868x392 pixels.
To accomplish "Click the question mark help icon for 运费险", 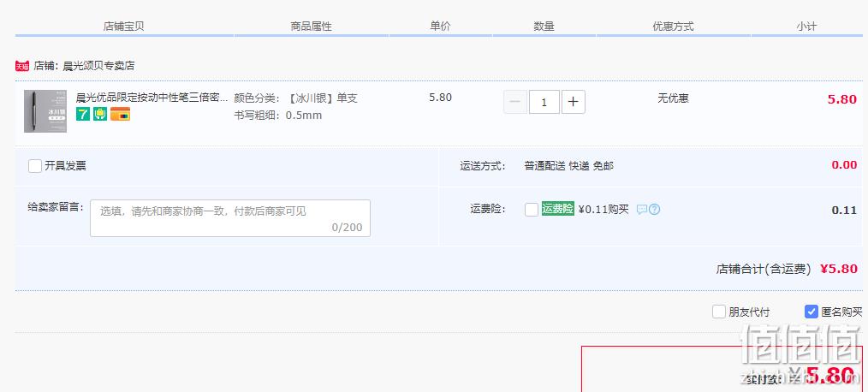I will (x=654, y=210).
